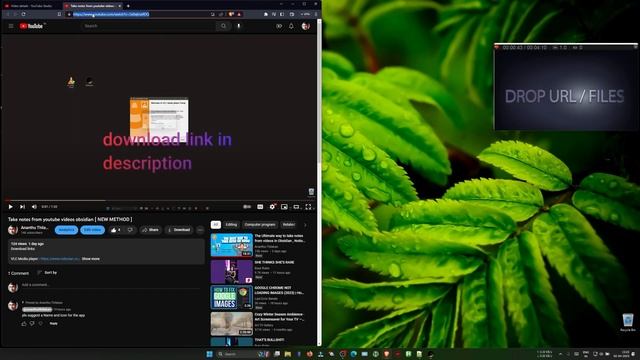Image resolution: width=640 pixels, height=360 pixels.
Task: Open the YouTube hamburger guide menu
Action: tap(11, 26)
